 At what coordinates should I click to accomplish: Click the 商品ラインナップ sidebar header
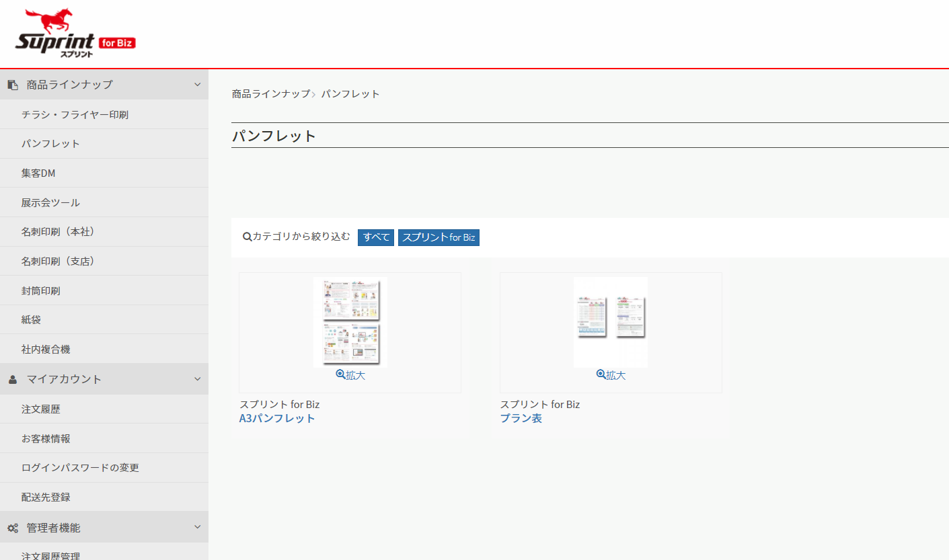[x=104, y=85]
